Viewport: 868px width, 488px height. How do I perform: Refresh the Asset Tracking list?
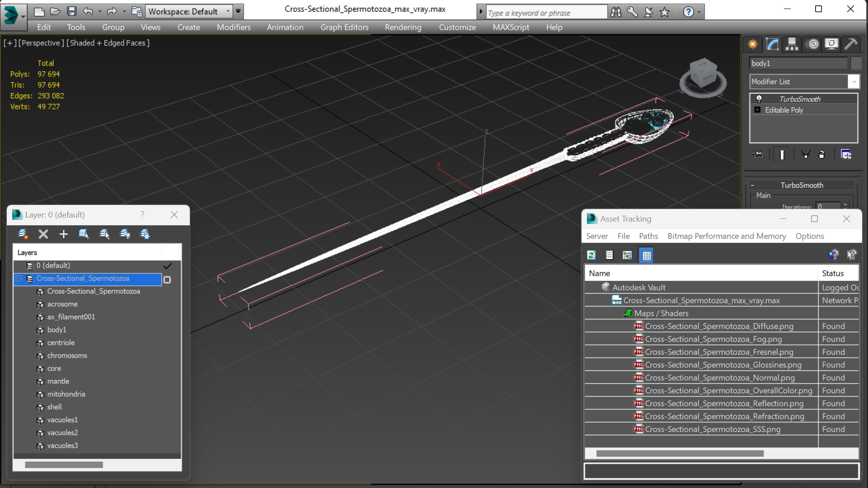591,255
